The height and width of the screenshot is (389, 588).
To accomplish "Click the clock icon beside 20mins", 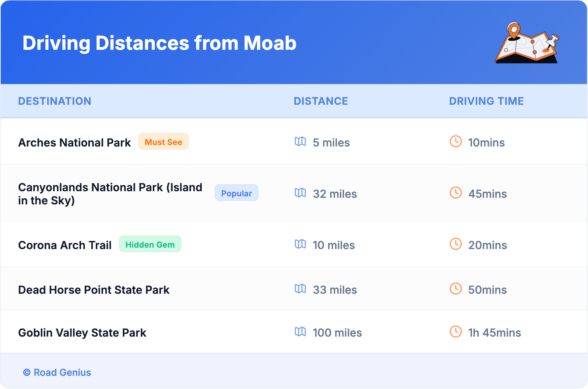I will 456,244.
